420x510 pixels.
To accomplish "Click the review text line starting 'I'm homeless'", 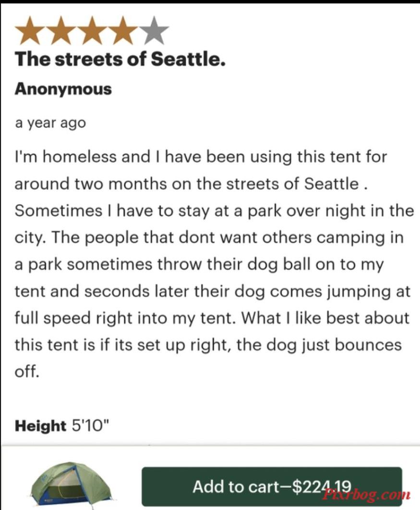I will (x=201, y=157).
